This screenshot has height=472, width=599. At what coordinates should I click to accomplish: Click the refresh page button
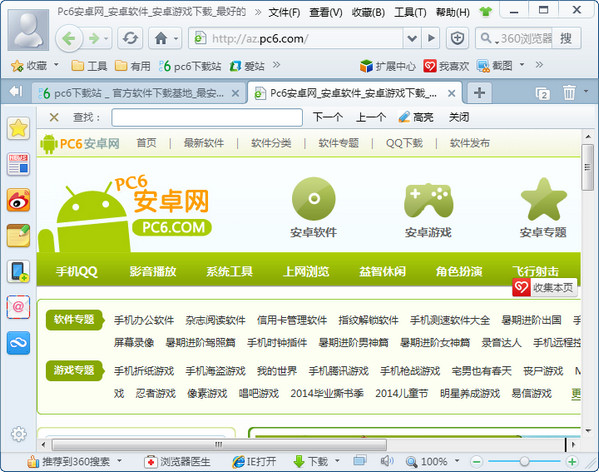(x=130, y=38)
